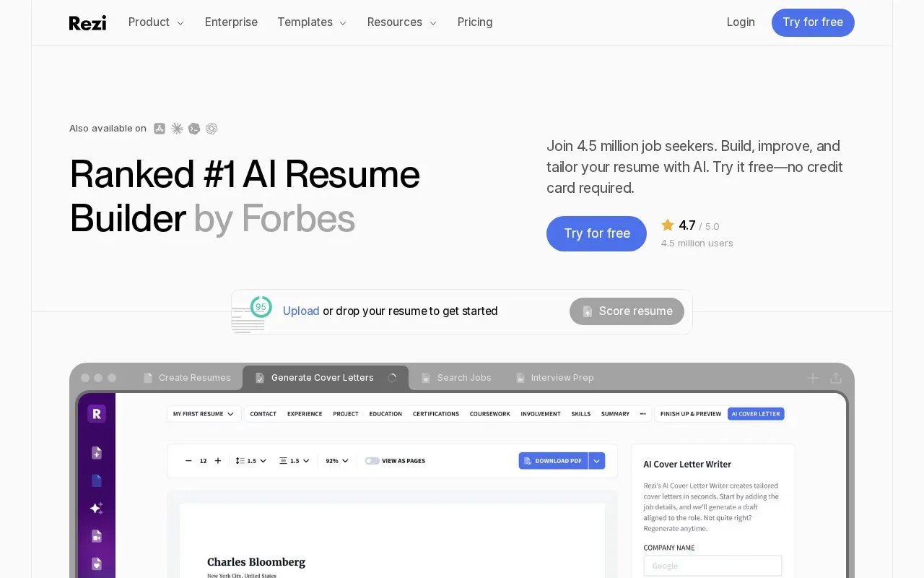Viewport: 924px width, 578px height.
Task: Click the video document sidebar icon
Action: (97, 536)
